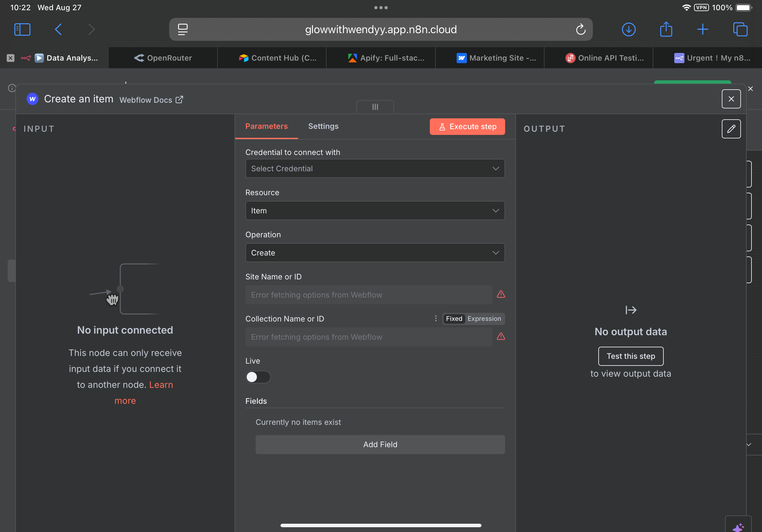Click warning icon beside Site Name field

coord(501,294)
